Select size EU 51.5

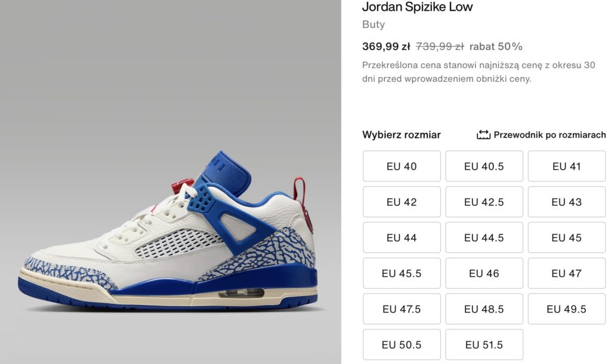[485, 345]
